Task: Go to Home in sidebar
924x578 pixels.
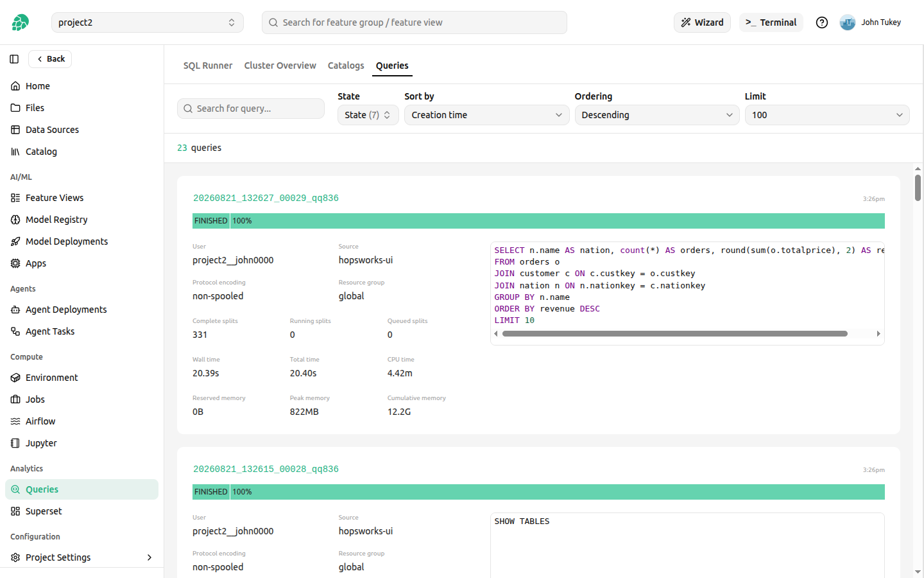Action: click(x=81, y=86)
